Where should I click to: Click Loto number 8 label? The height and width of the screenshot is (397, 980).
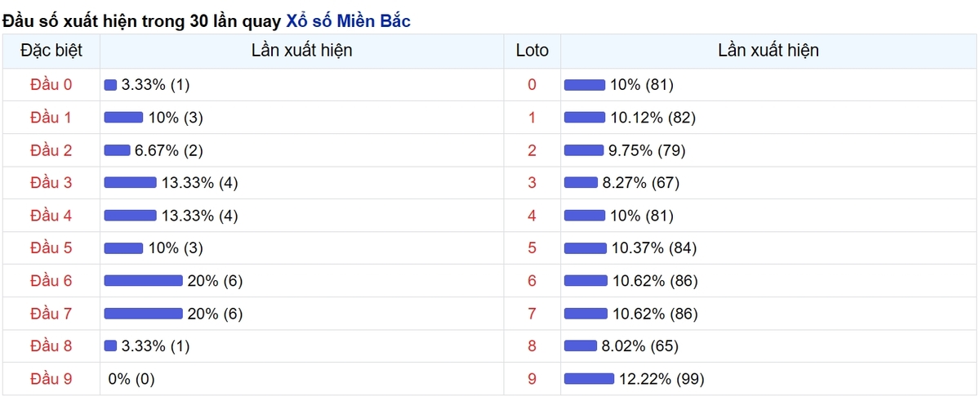point(532,346)
